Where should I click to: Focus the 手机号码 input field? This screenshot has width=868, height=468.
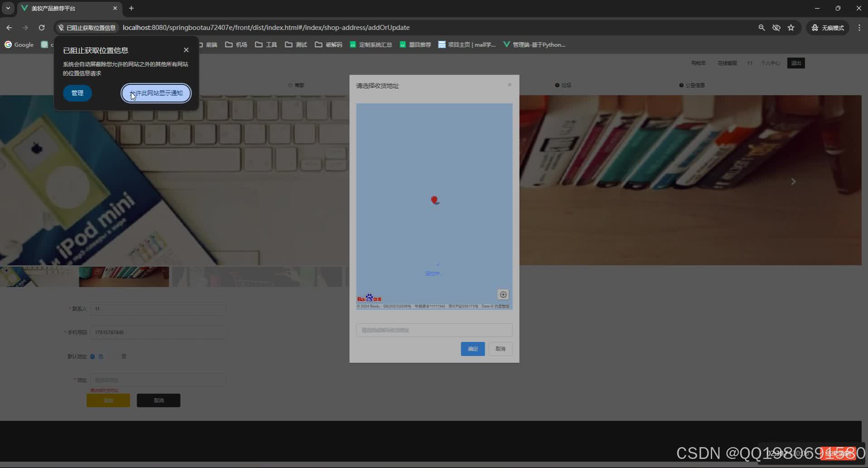point(158,332)
